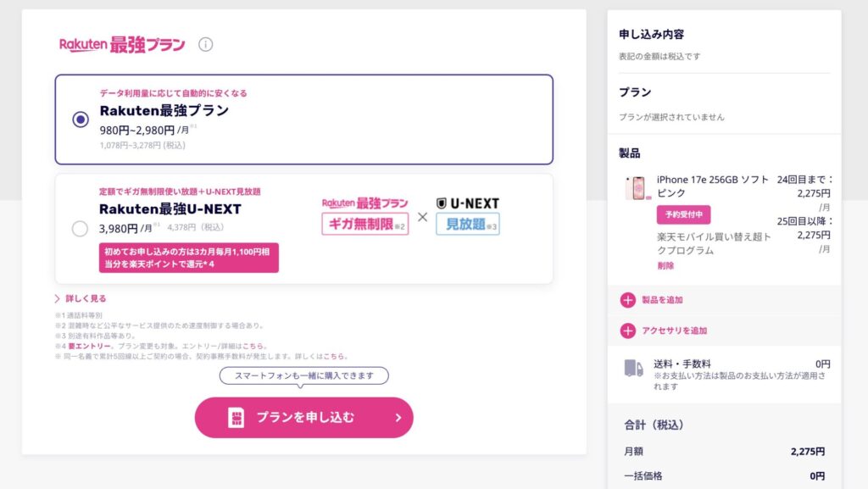Open the こちら link about contract fees
Viewport: 868px width, 489px height.
coord(335,356)
